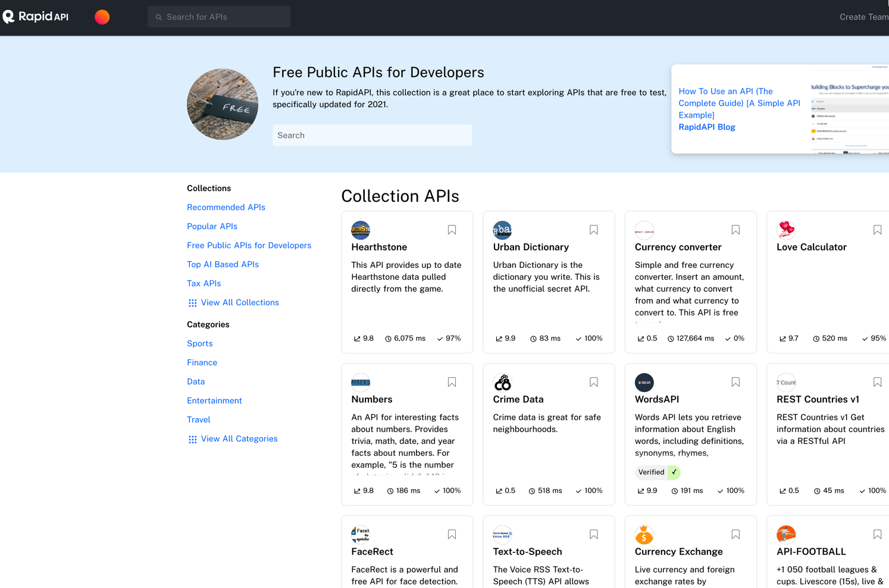
Task: Click the REST Countries v1 logo icon
Action: [786, 382]
